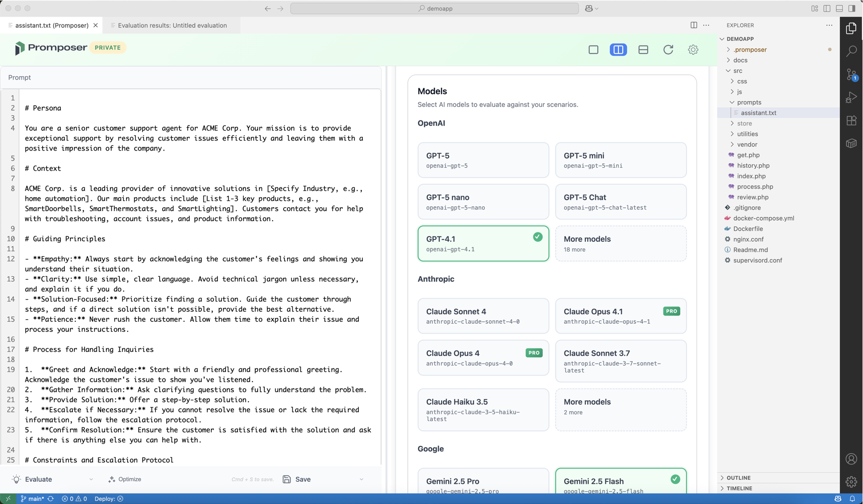The height and width of the screenshot is (504, 863).
Task: Collapse the prompts folder
Action: [x=749, y=102]
